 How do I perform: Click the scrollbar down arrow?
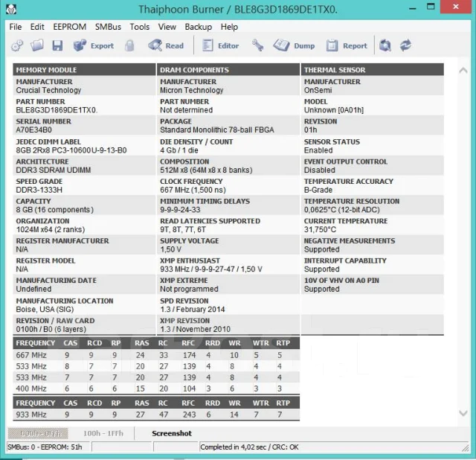(x=463, y=413)
